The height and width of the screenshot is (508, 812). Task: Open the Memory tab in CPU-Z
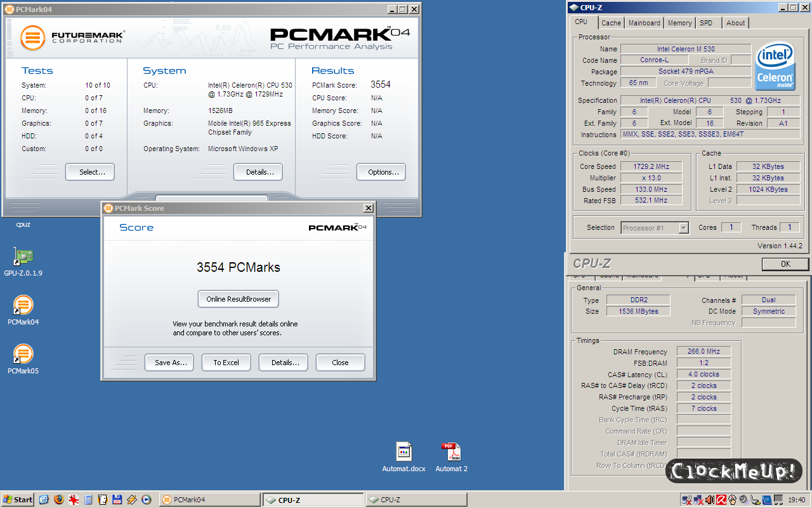coord(679,23)
